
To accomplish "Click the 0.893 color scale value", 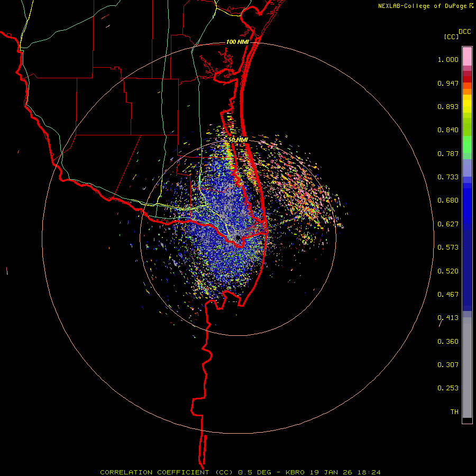I will tap(448, 106).
